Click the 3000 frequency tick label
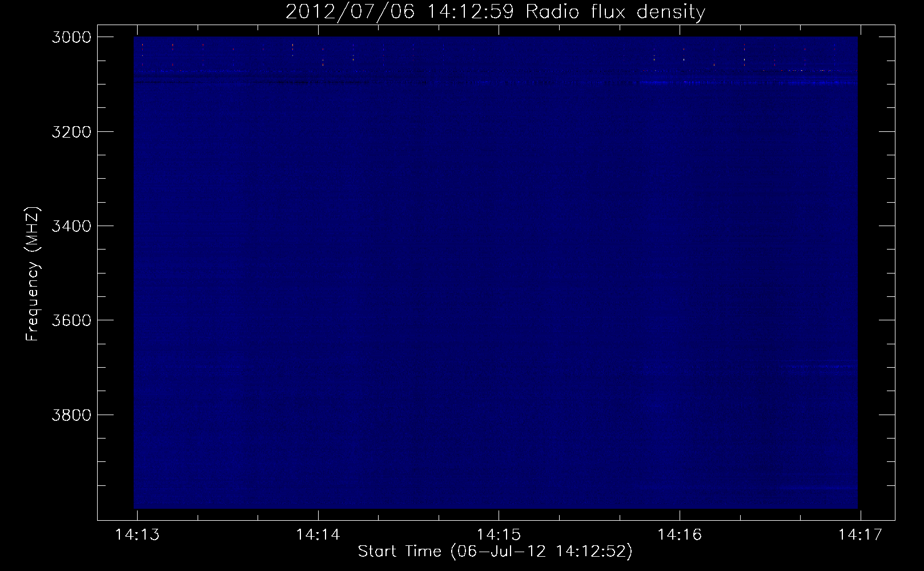Viewport: 924px width, 571px height. pos(71,37)
